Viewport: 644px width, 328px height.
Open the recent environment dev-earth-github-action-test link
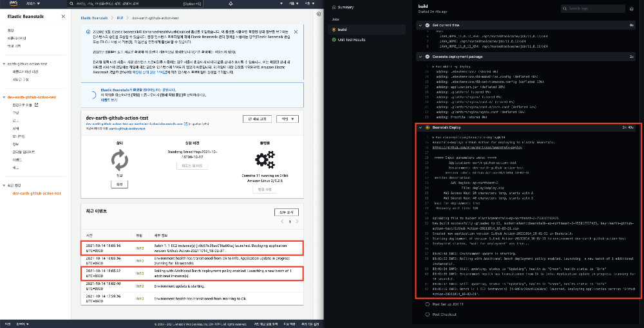pos(37,193)
